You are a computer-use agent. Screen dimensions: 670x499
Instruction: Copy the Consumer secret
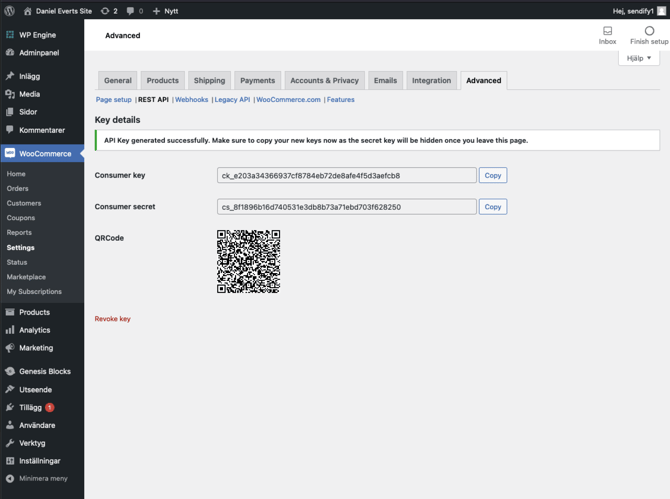click(x=492, y=207)
